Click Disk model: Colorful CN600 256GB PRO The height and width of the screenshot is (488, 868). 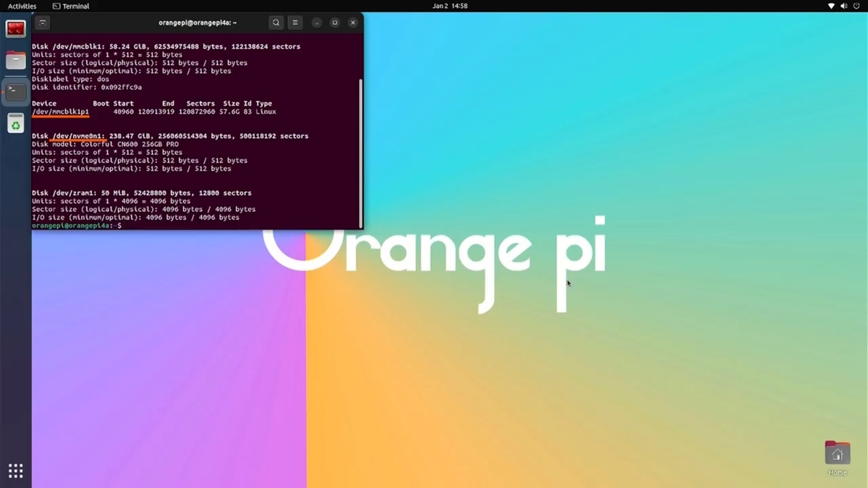click(x=105, y=144)
